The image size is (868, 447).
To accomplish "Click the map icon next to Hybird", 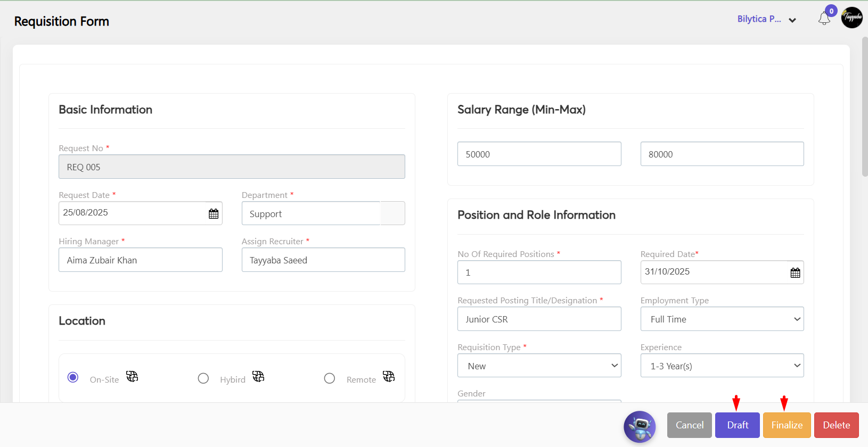I will pyautogui.click(x=258, y=376).
